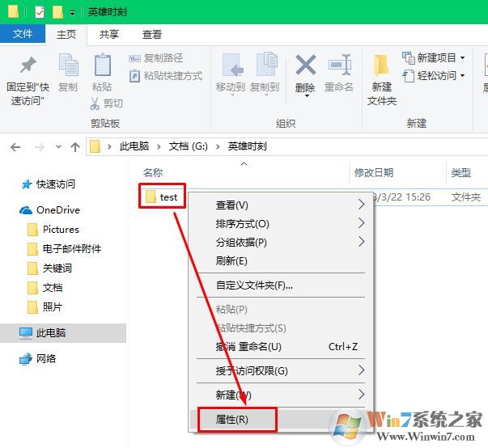Sort by Name column header
The height and width of the screenshot is (448, 488).
153,172
